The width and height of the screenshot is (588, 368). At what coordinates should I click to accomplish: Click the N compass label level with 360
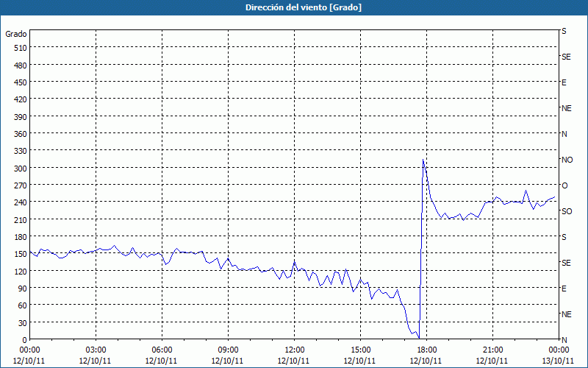564,134
